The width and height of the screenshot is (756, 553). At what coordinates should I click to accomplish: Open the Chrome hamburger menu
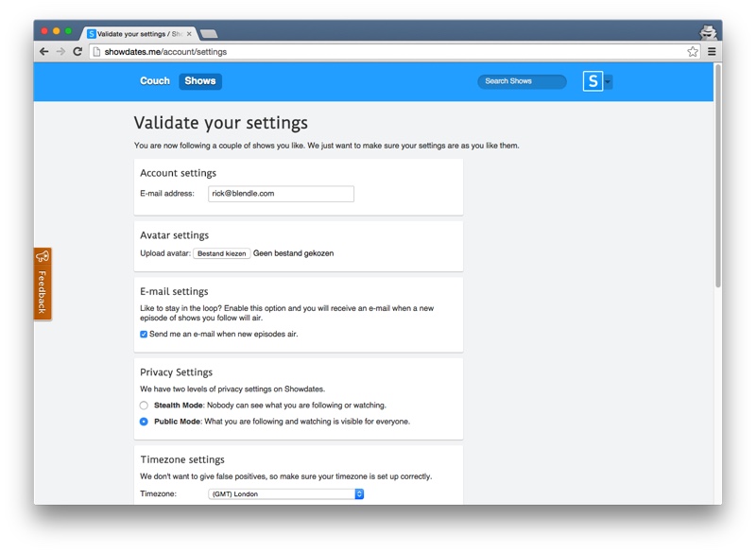[x=712, y=52]
